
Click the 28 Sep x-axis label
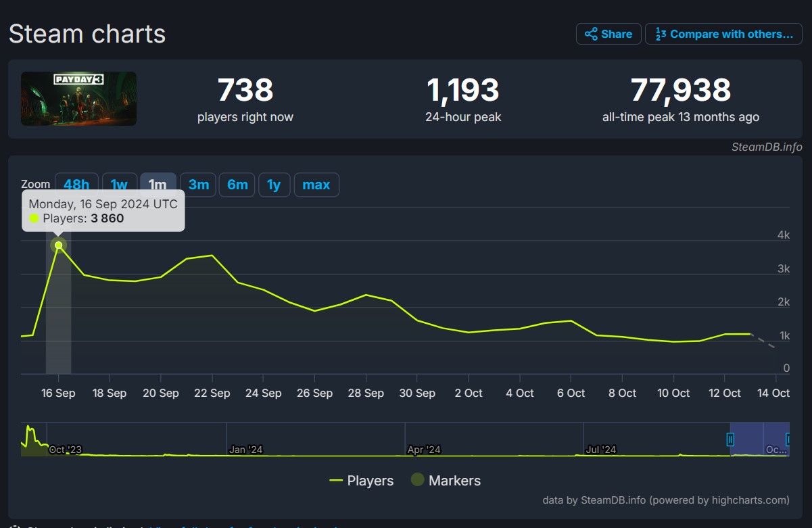365,393
